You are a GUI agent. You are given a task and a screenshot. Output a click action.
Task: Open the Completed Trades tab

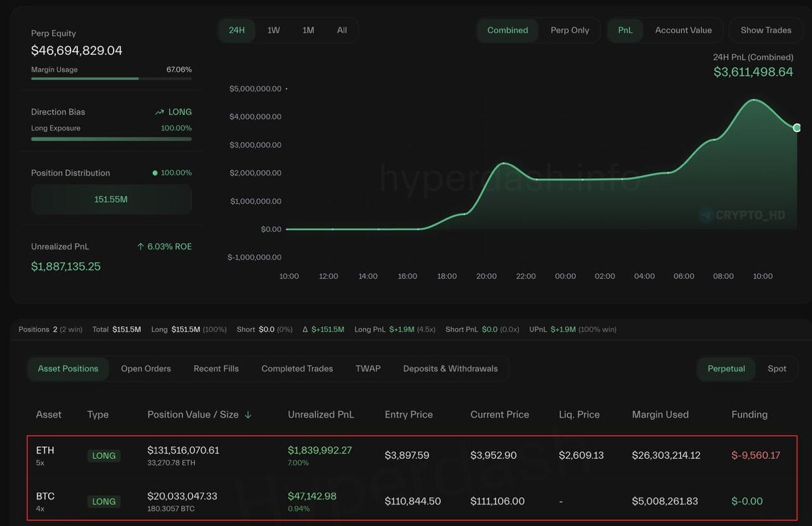[x=297, y=369]
